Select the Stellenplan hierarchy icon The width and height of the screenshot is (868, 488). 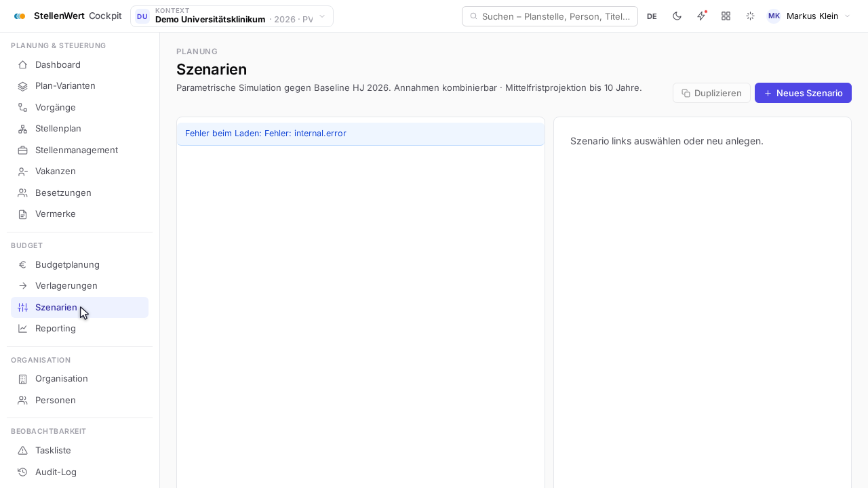pyautogui.click(x=22, y=129)
